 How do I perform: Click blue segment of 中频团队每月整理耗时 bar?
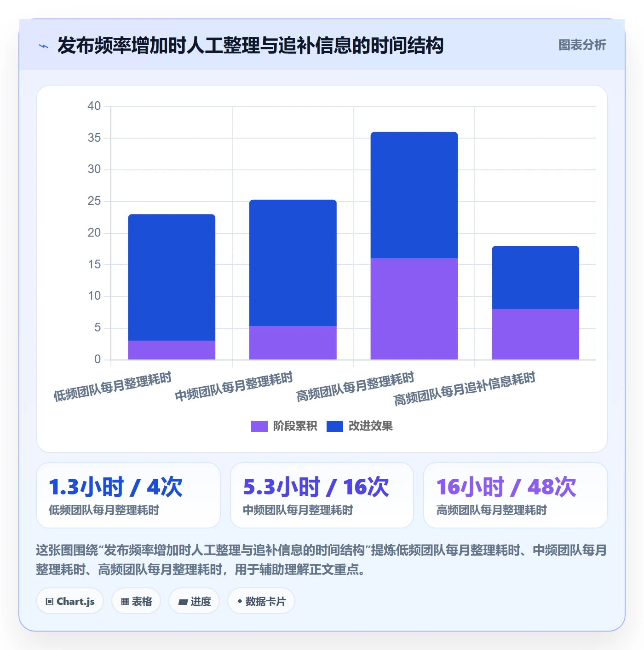point(293,263)
